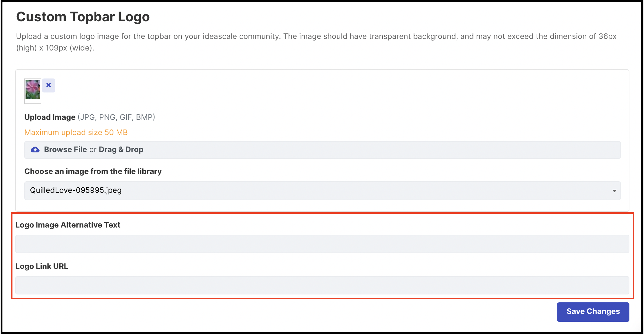Open the QuilledLove-095995.jpeg file library dropdown
The image size is (644, 334).
point(322,191)
